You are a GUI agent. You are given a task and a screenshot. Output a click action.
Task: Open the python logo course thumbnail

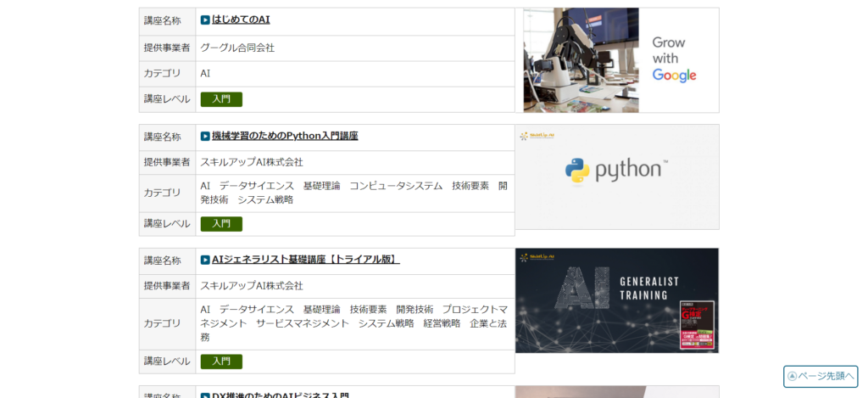[x=617, y=177]
